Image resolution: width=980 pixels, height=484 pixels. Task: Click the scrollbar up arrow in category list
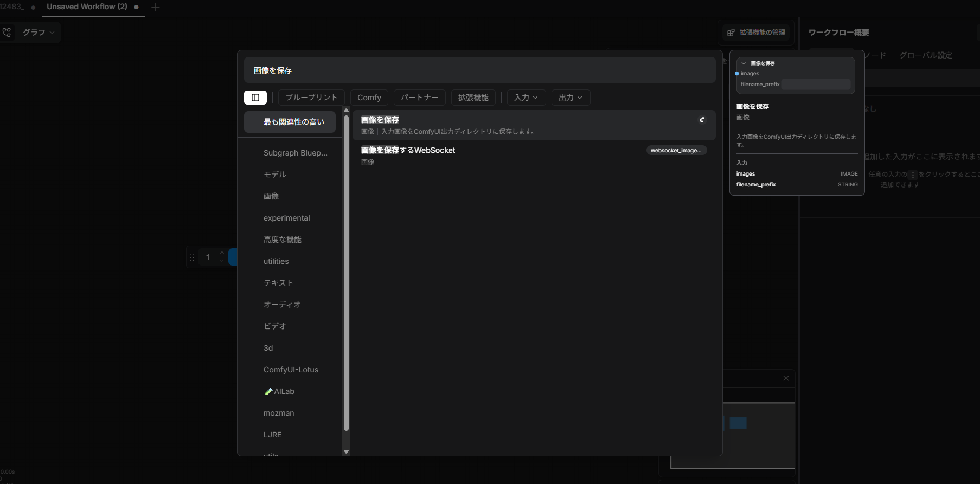(346, 111)
